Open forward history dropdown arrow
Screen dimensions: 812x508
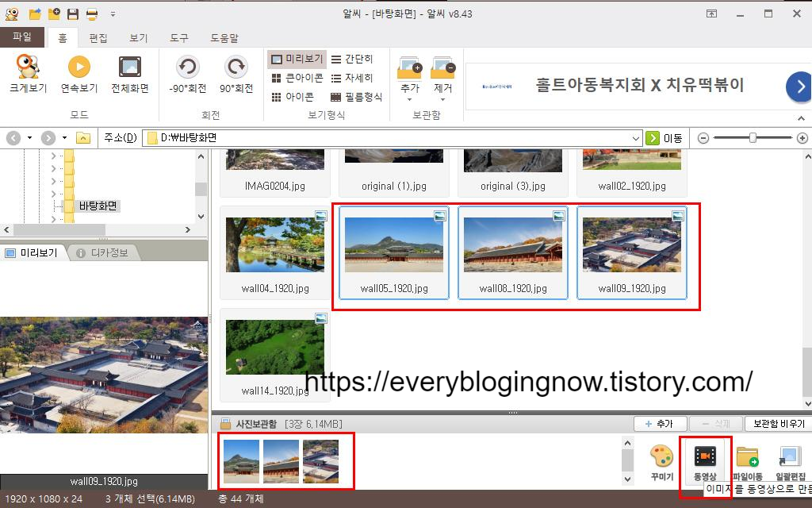(64, 138)
